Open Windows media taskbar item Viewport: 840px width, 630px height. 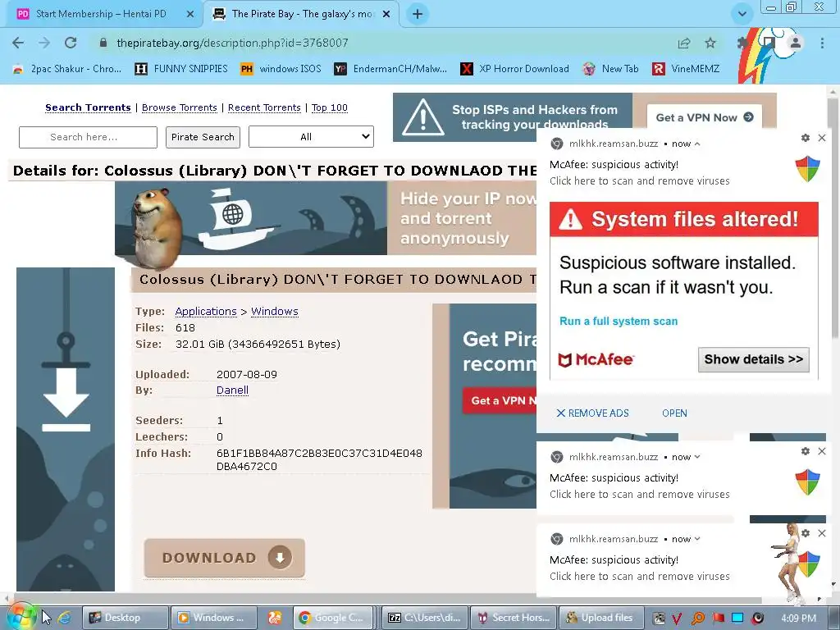(214, 618)
